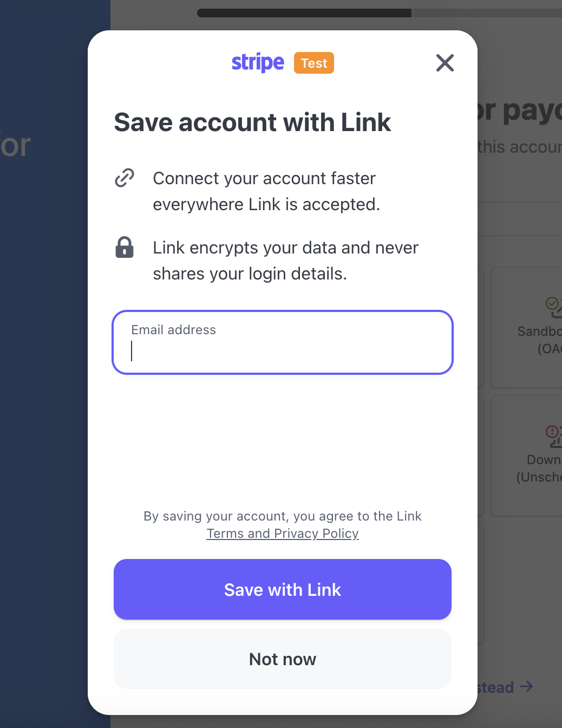Click the "Email address" field label
Image resolution: width=562 pixels, height=728 pixels.
pos(173,330)
